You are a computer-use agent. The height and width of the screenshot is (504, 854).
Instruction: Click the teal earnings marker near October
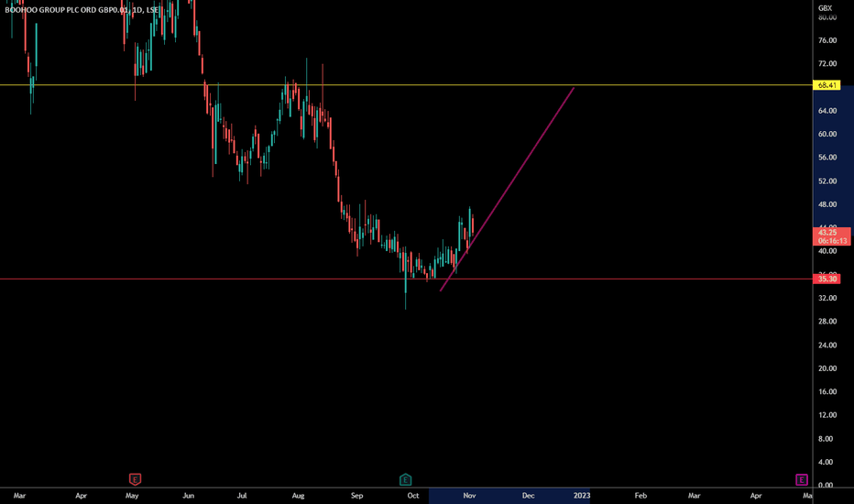point(405,479)
